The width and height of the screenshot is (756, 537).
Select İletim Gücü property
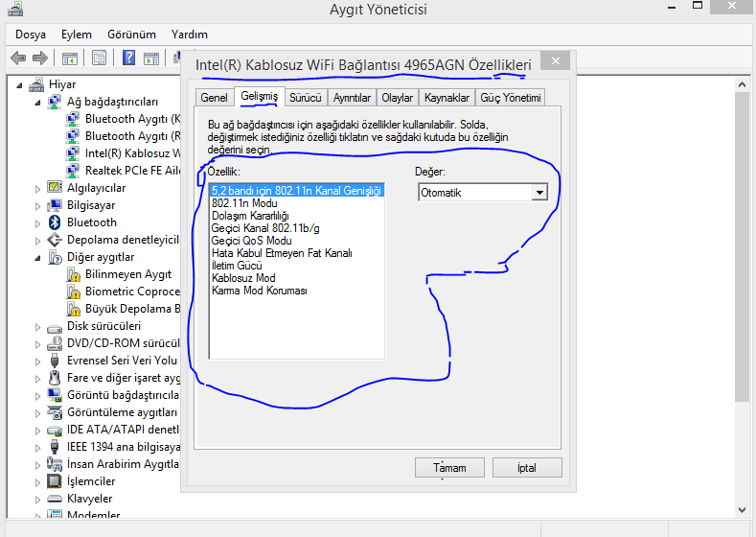point(297,266)
